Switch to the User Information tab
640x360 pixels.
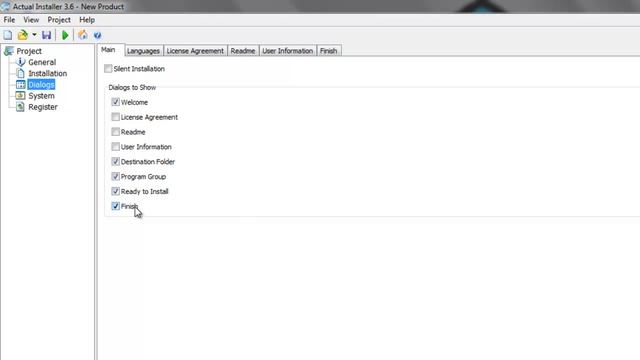coord(288,51)
